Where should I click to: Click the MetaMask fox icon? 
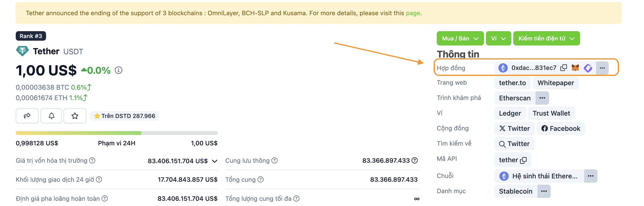[x=575, y=68]
